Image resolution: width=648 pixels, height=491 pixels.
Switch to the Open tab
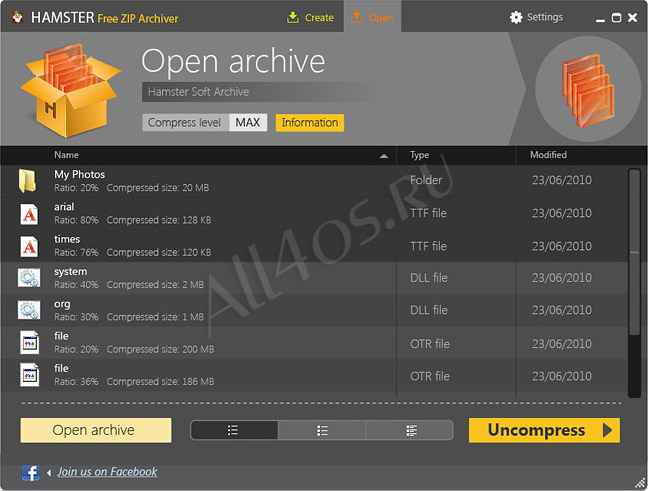click(372, 17)
